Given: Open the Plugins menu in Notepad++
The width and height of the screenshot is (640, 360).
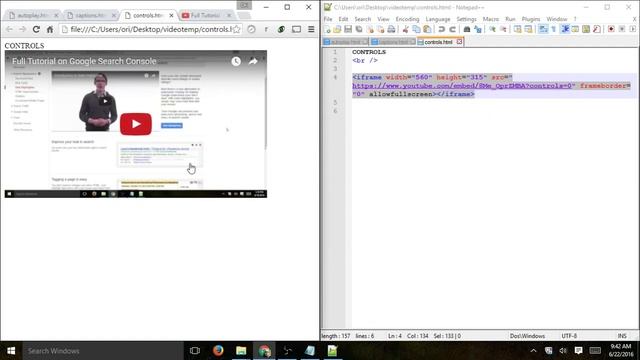Looking at the screenshot, I should (x=531, y=19).
